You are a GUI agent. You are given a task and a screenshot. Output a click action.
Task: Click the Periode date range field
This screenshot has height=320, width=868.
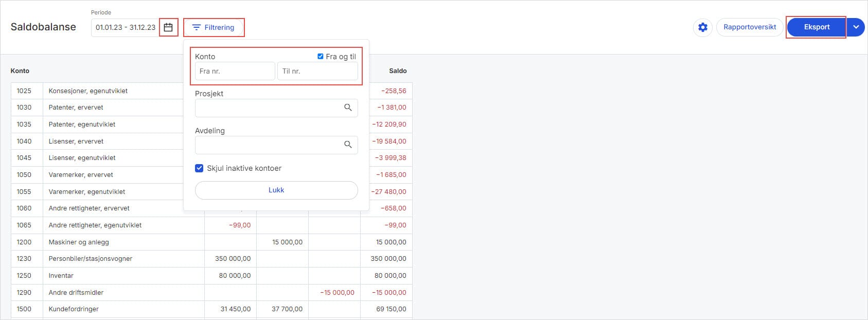(x=125, y=27)
